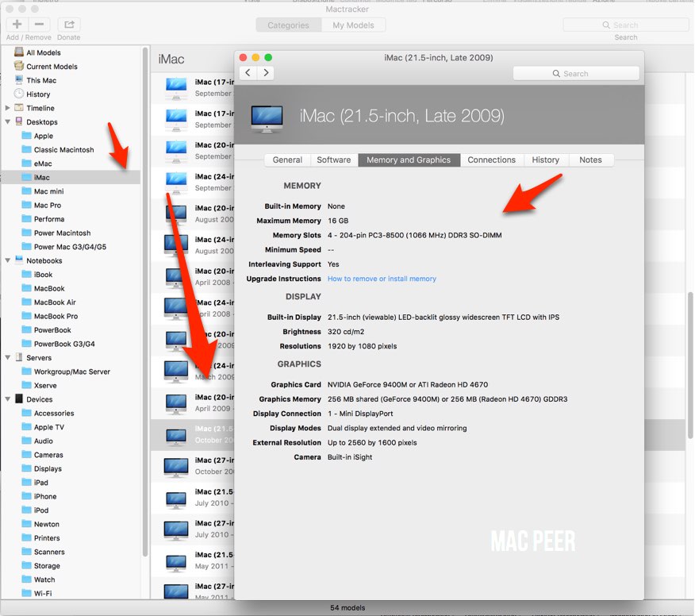Open the History tab in detail window
Viewport: 695px width, 616px height.
(546, 160)
